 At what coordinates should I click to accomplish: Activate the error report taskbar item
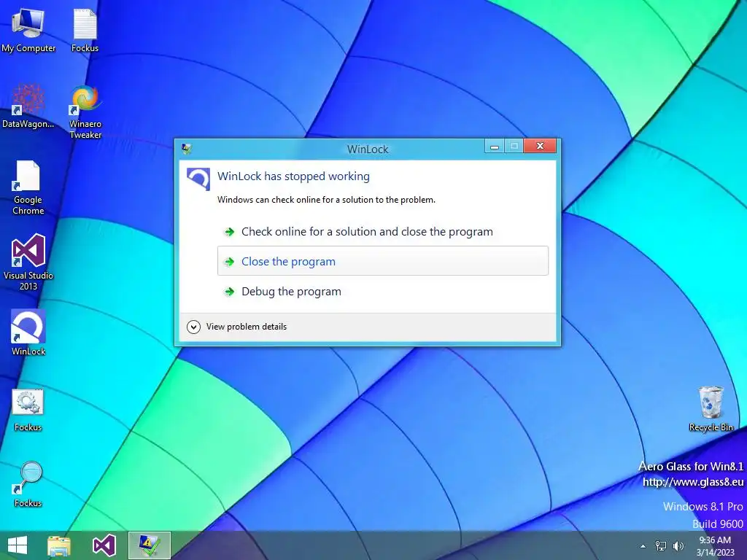click(x=149, y=545)
